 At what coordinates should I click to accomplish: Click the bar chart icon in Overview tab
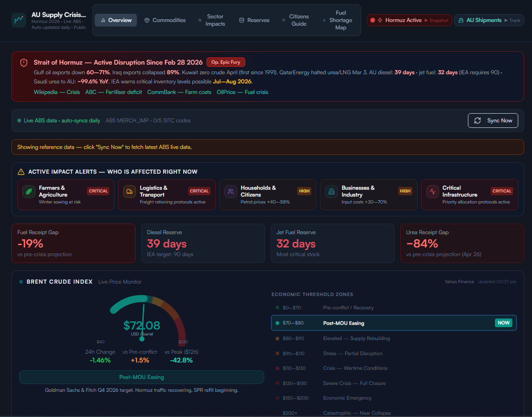103,20
